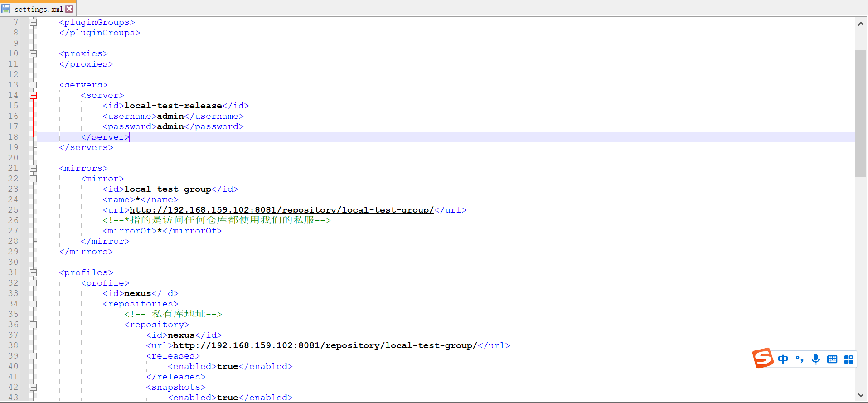
Task: Click the closing </proxies> tag on line 11
Action: tap(86, 64)
